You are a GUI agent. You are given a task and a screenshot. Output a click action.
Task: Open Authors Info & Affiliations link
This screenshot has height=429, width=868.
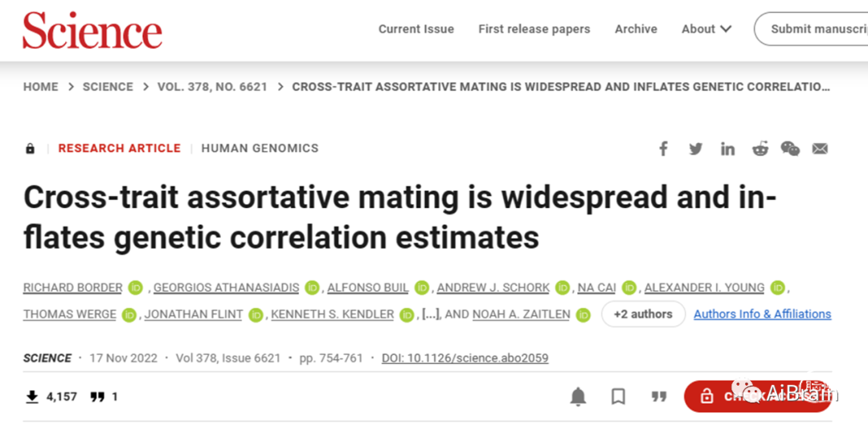[x=762, y=314]
